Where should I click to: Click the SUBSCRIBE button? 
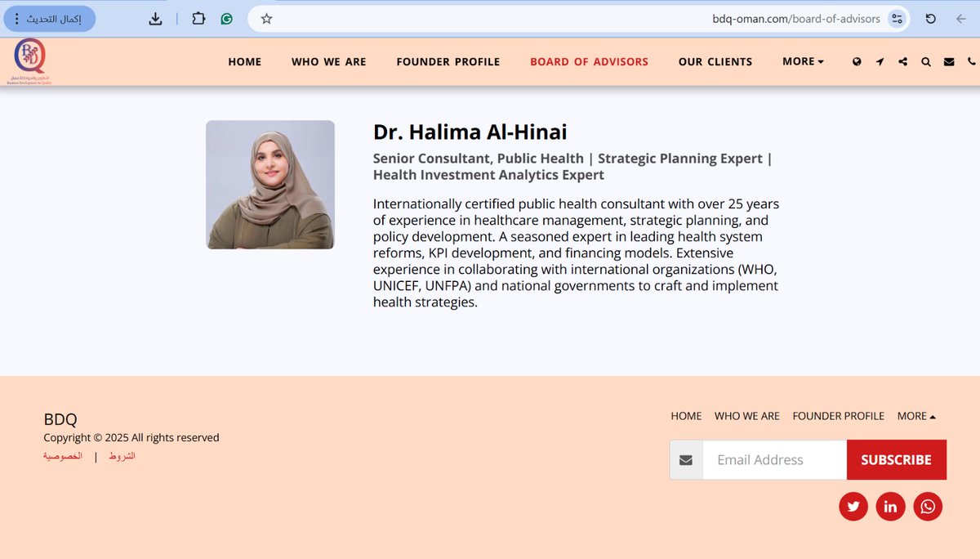pos(896,459)
